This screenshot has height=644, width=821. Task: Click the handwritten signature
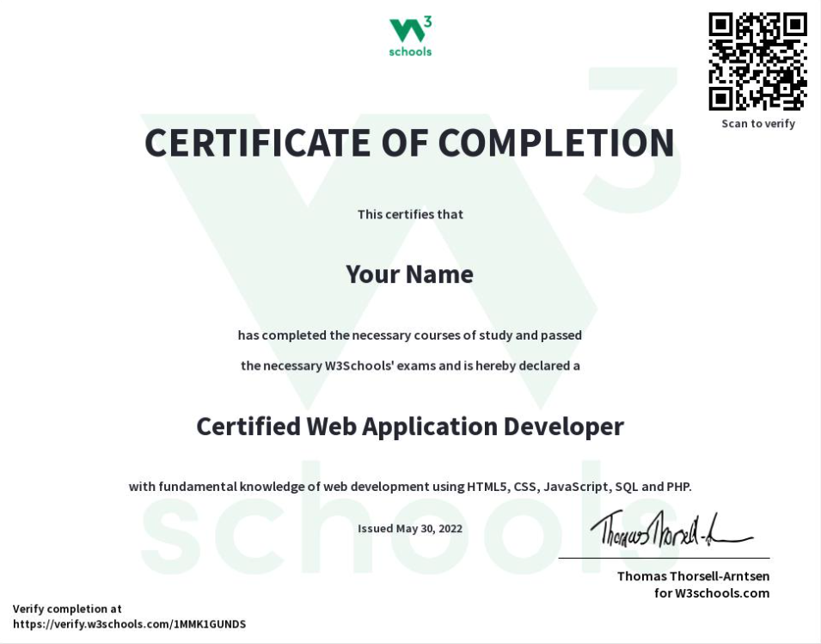[x=671, y=530]
